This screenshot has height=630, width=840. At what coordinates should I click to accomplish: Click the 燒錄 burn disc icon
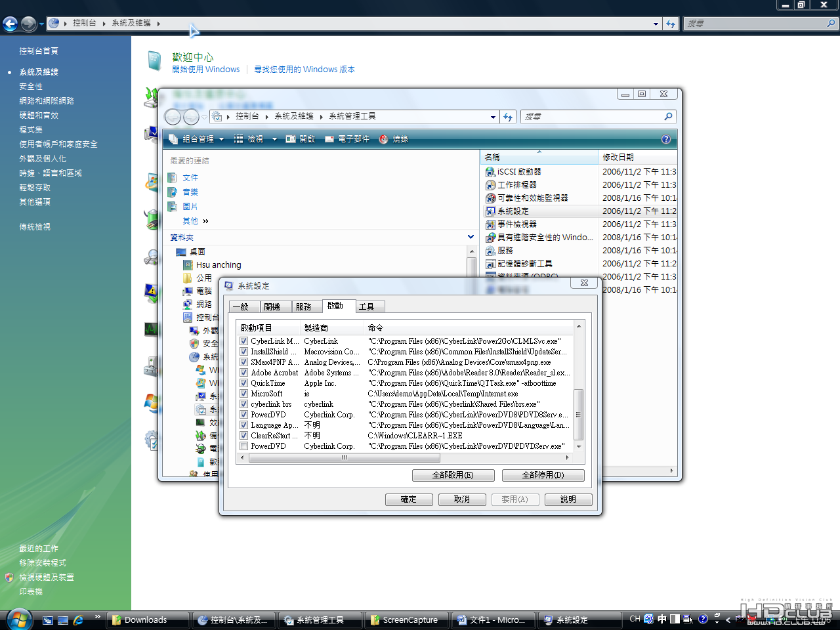click(383, 139)
